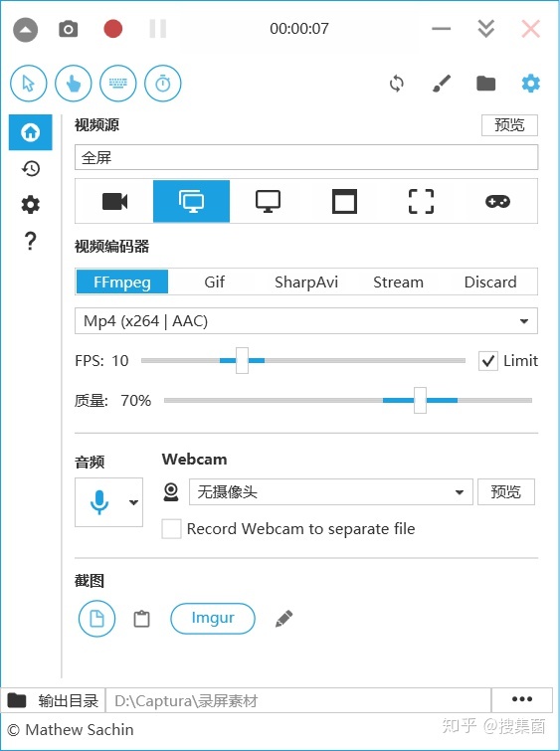This screenshot has width=560, height=751.
Task: Click the red record button
Action: tap(113, 29)
